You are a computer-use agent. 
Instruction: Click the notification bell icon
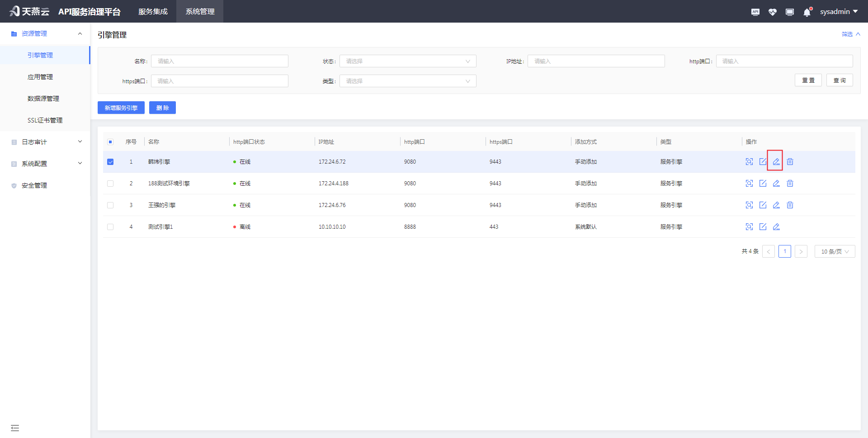point(807,12)
